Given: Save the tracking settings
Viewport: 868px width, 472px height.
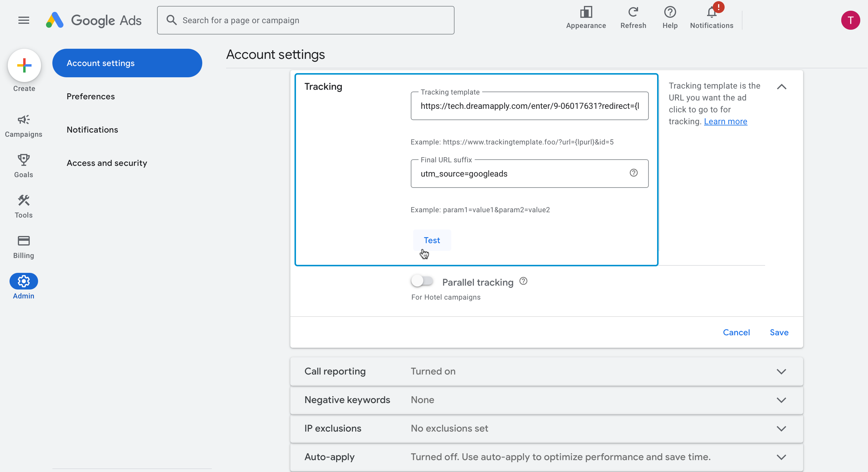Looking at the screenshot, I should pyautogui.click(x=779, y=333).
